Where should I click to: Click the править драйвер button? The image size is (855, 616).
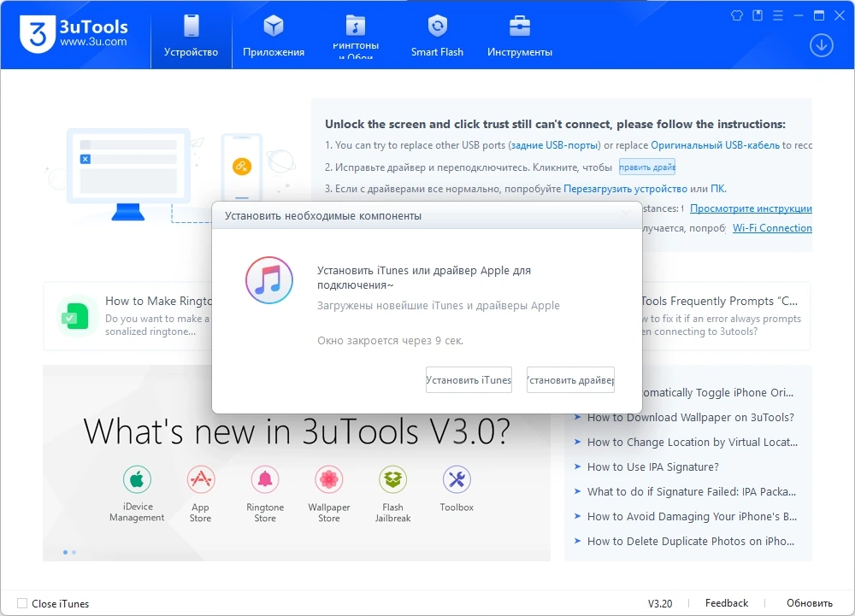647,167
